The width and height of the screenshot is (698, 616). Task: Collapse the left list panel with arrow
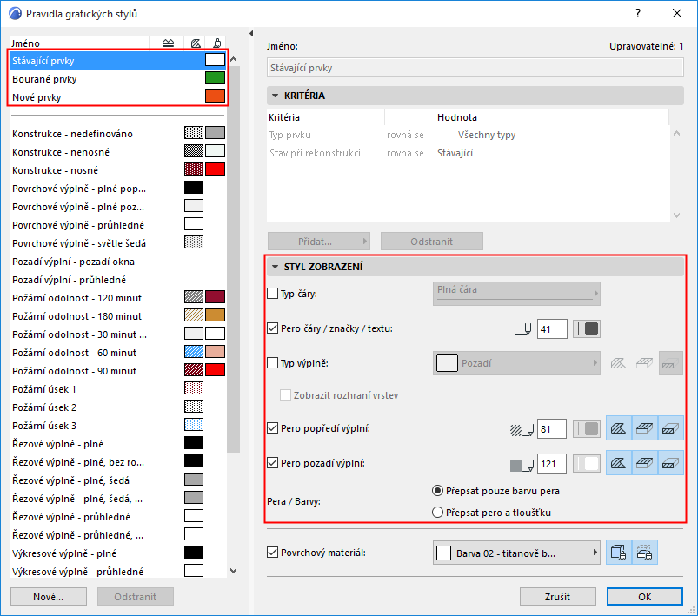(251, 33)
